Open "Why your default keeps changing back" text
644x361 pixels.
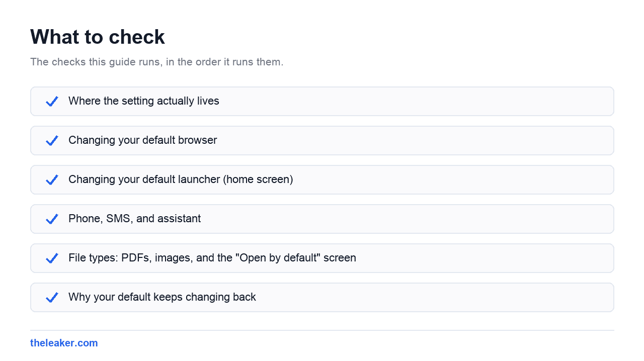coord(162,297)
